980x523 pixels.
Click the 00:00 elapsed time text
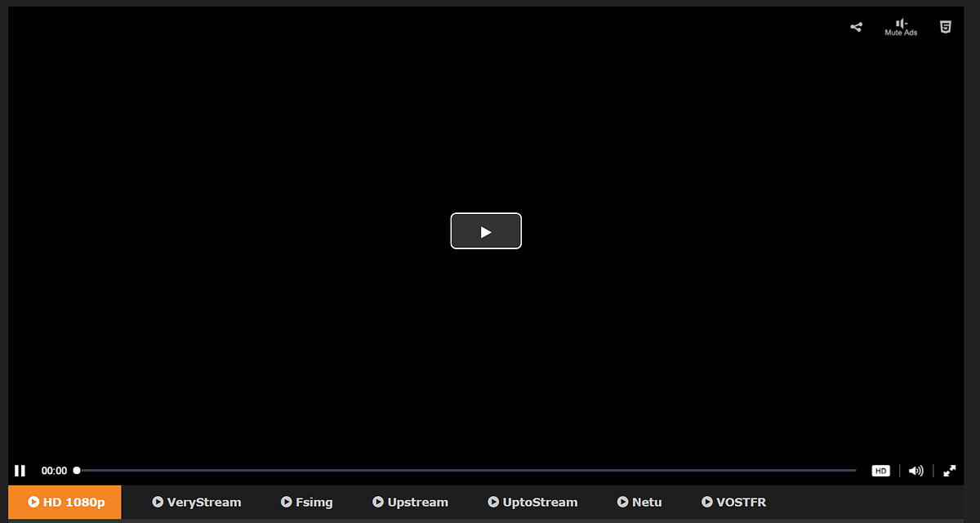tap(54, 471)
